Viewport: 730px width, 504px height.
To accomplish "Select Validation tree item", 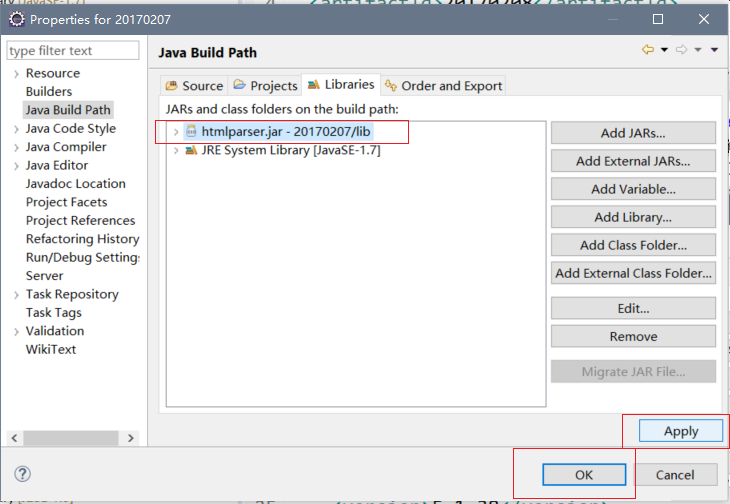I will click(x=55, y=331).
